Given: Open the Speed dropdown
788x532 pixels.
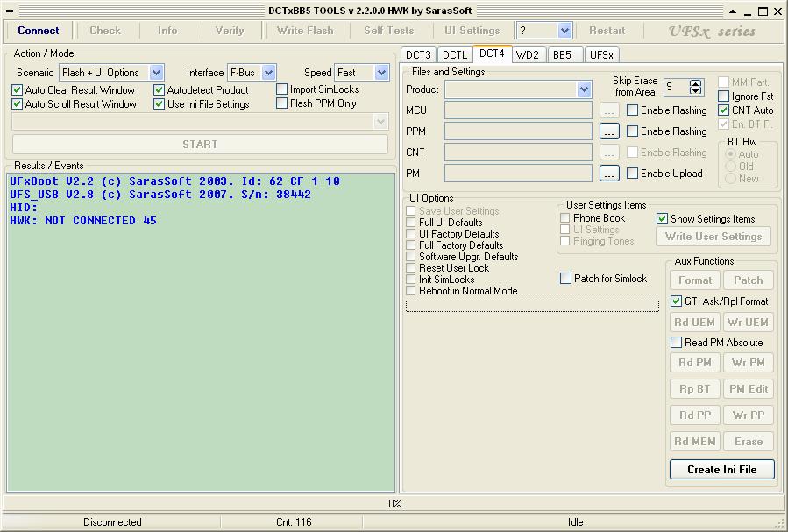Looking at the screenshot, I should 381,73.
